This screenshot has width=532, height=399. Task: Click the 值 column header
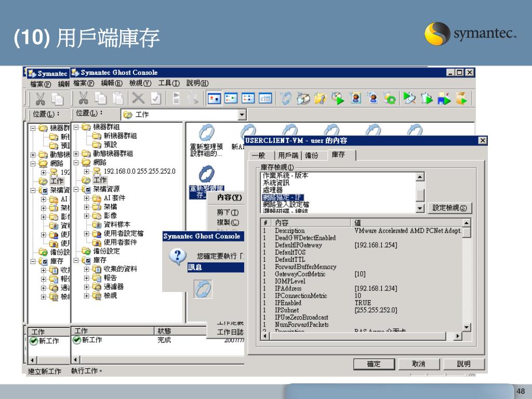pyautogui.click(x=406, y=222)
